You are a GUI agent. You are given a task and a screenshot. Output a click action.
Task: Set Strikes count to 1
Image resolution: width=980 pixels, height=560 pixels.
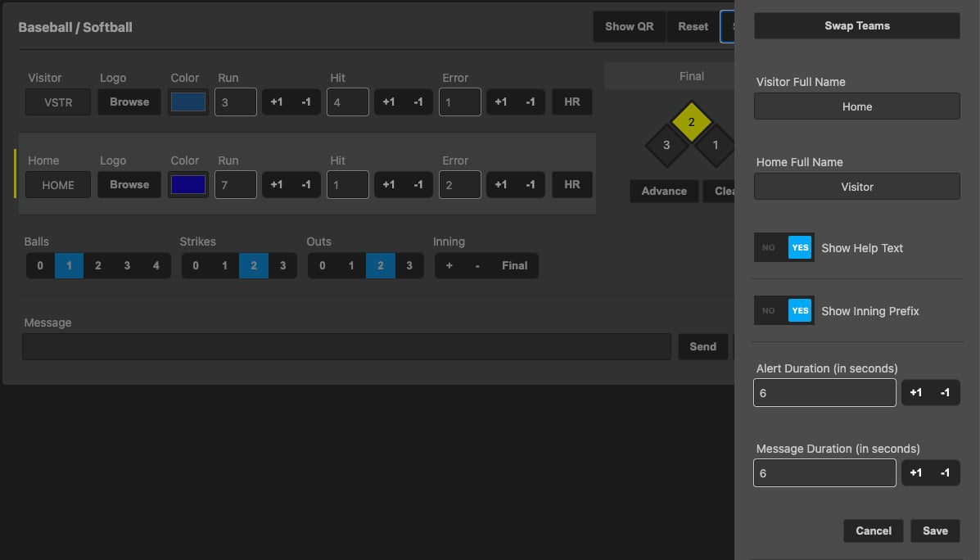[x=224, y=265]
